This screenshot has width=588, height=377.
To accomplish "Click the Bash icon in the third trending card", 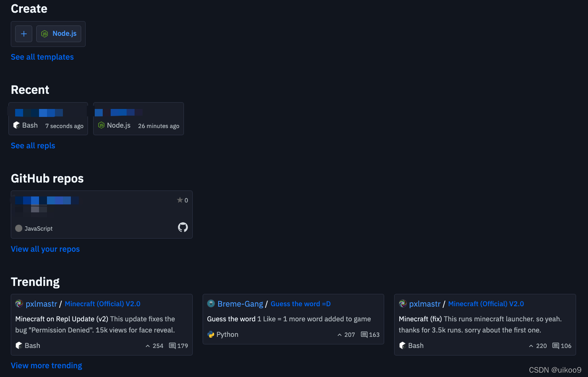I will (402, 346).
